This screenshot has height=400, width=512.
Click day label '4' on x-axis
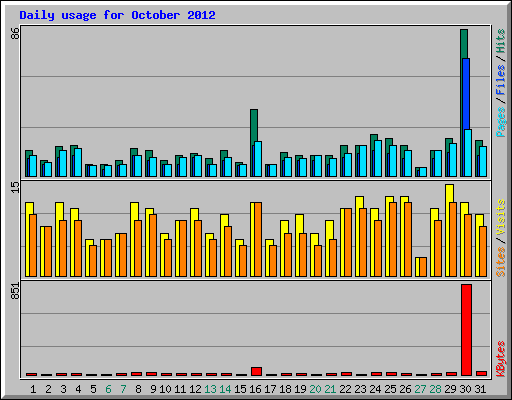pyautogui.click(x=78, y=389)
